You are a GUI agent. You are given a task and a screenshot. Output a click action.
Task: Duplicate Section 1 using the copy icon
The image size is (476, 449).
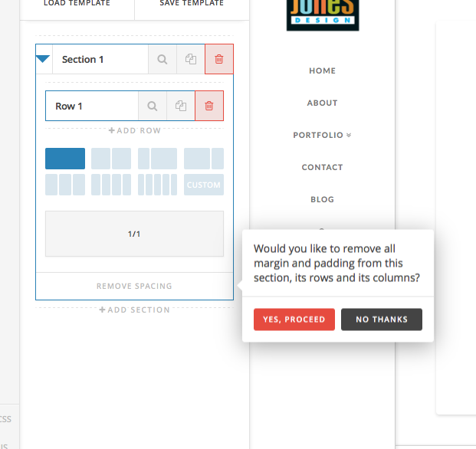[191, 59]
